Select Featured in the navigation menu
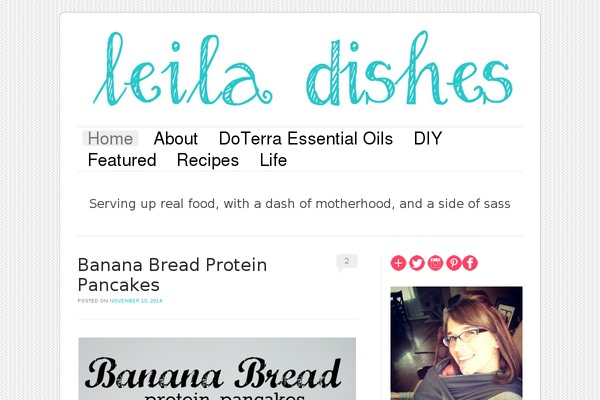600x400 pixels. [122, 160]
